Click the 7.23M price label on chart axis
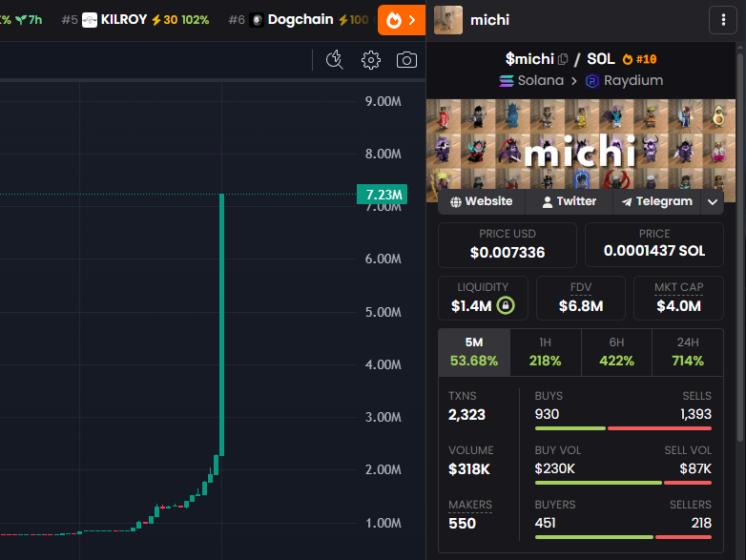The width and height of the screenshot is (746, 560). tap(382, 194)
